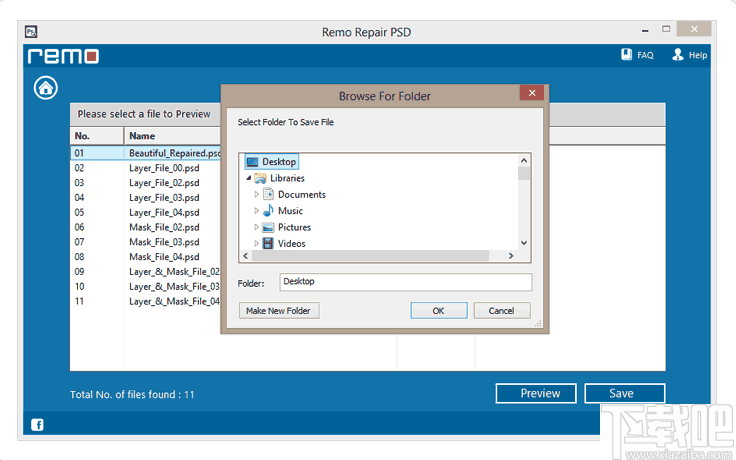Select Libraries in the folder tree

click(279, 178)
